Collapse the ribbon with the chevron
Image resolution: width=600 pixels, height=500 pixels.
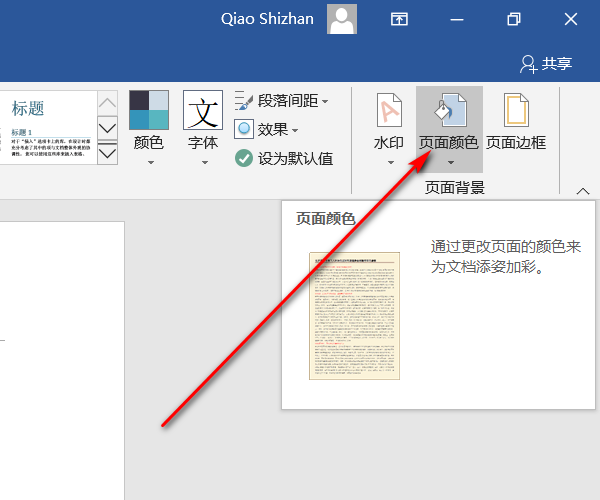click(x=583, y=190)
